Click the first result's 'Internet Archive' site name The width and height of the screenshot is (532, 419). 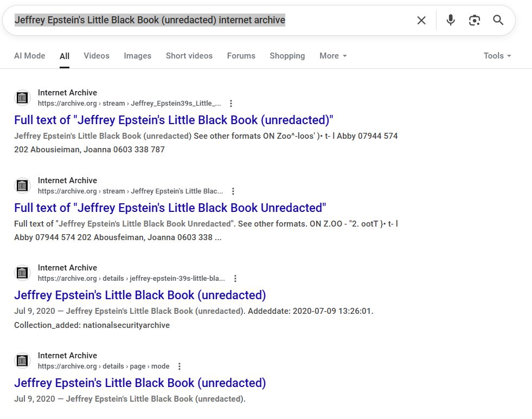(x=68, y=93)
